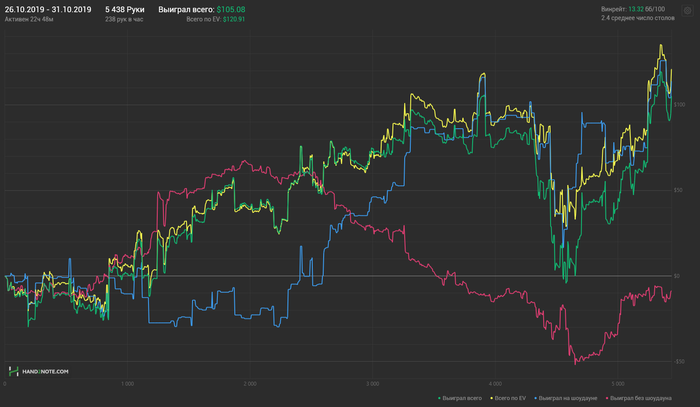Click the $100 y-axis label
700x407 pixels.
[679, 104]
